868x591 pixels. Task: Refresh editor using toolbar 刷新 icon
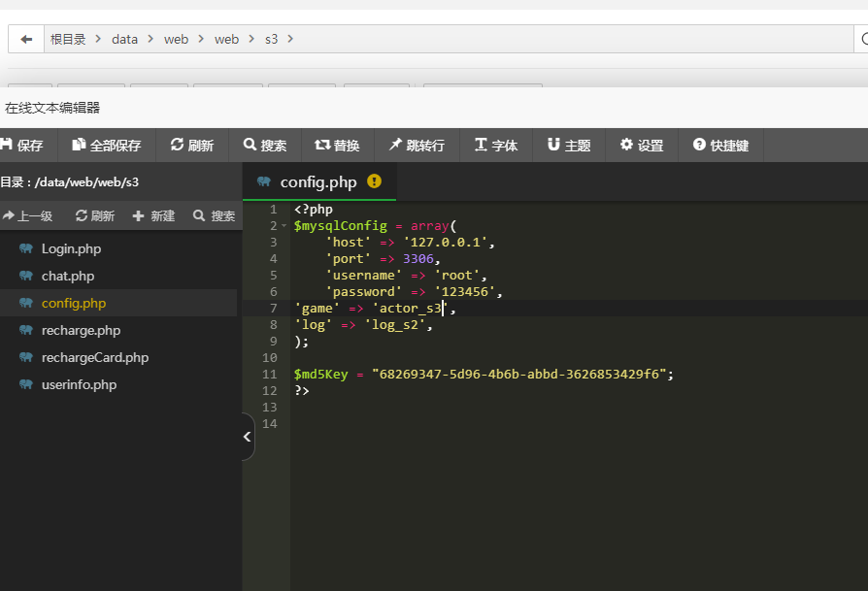point(192,145)
